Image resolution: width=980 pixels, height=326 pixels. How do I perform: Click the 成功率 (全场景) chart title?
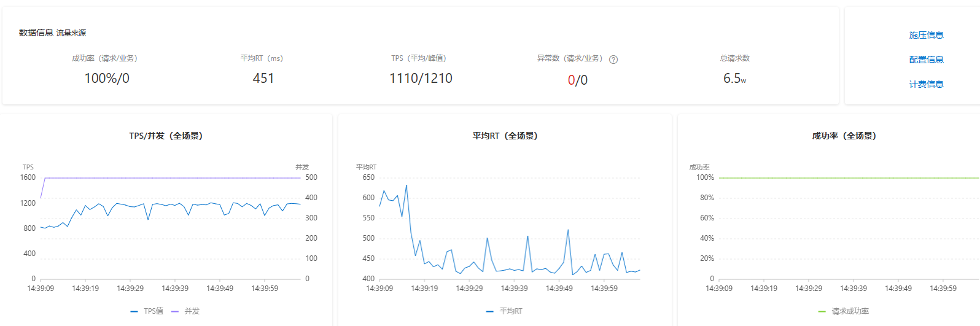844,136
